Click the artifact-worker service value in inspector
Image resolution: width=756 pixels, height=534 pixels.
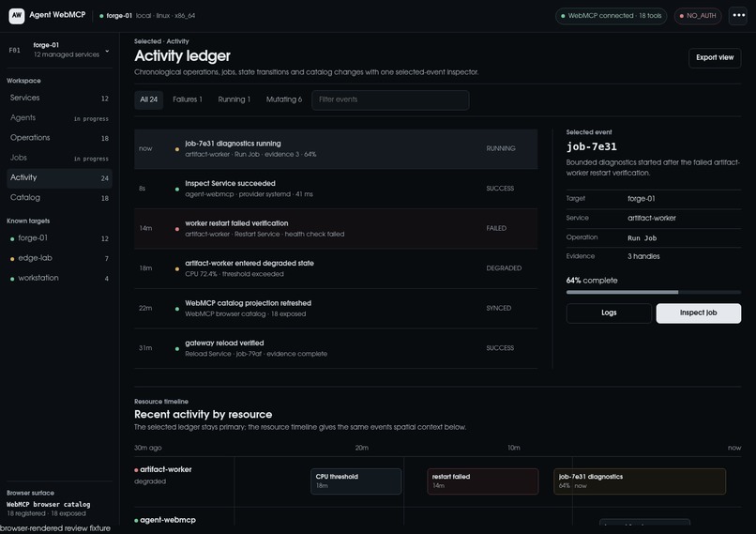[x=651, y=218]
